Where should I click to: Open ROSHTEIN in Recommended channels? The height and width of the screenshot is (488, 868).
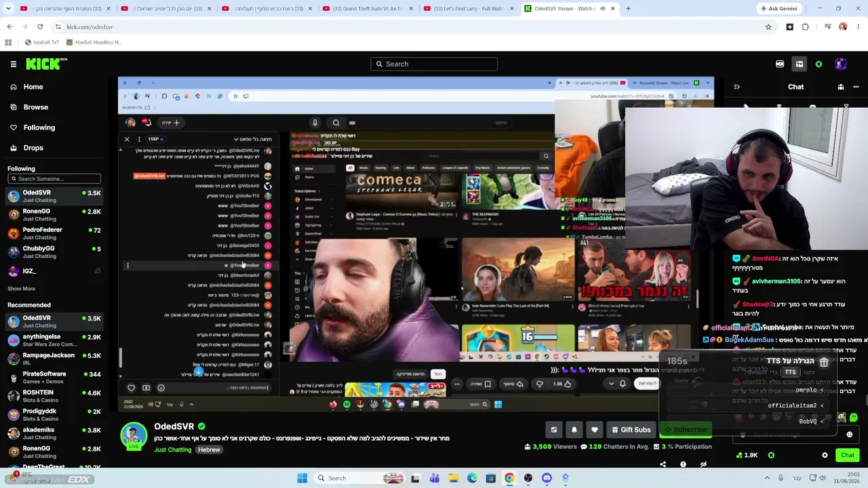click(54, 396)
